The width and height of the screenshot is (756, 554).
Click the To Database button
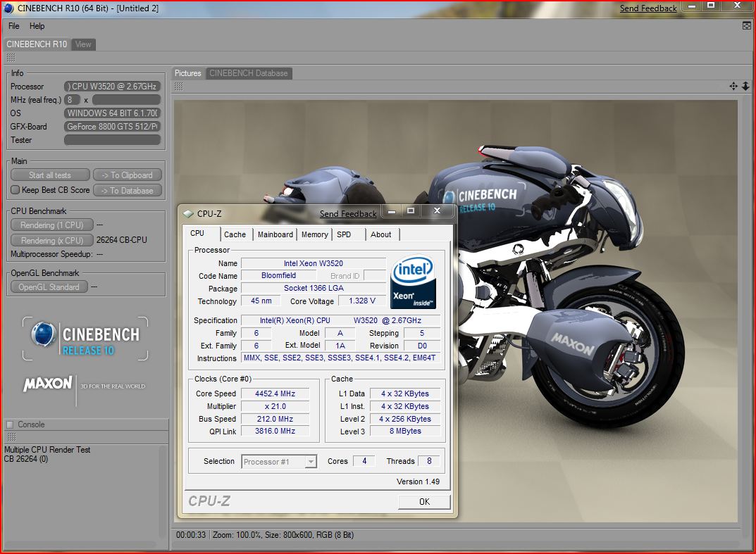tap(128, 190)
